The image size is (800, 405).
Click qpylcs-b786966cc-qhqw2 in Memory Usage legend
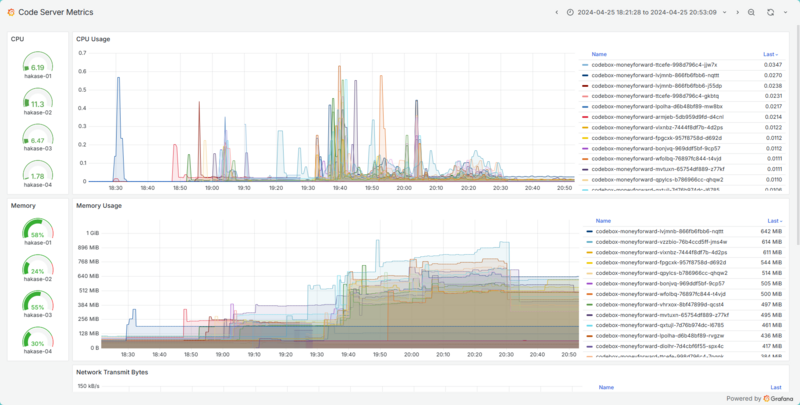pos(661,273)
